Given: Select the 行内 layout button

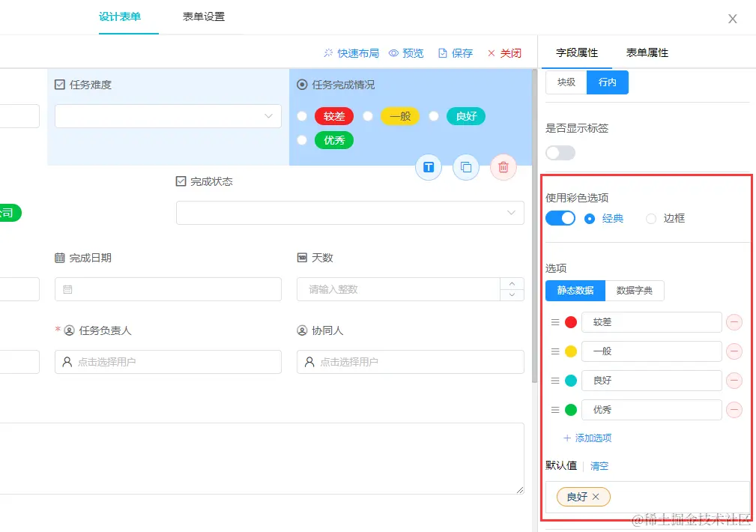Looking at the screenshot, I should [608, 82].
